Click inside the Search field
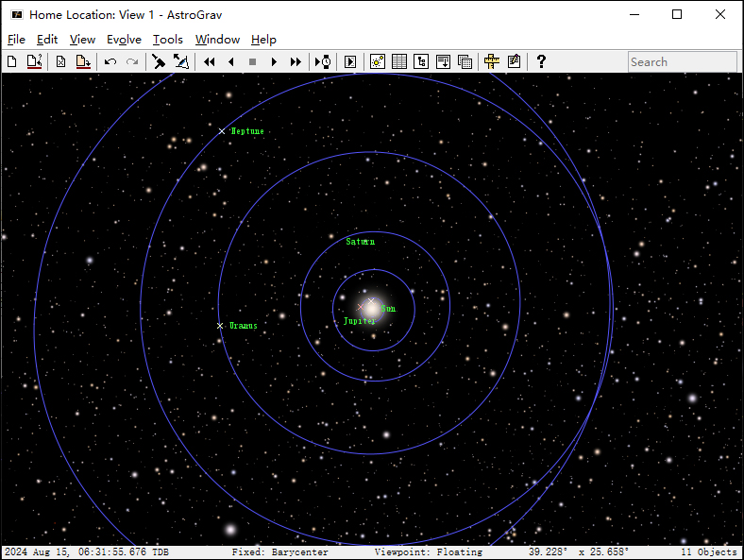The height and width of the screenshot is (560, 744). click(682, 61)
